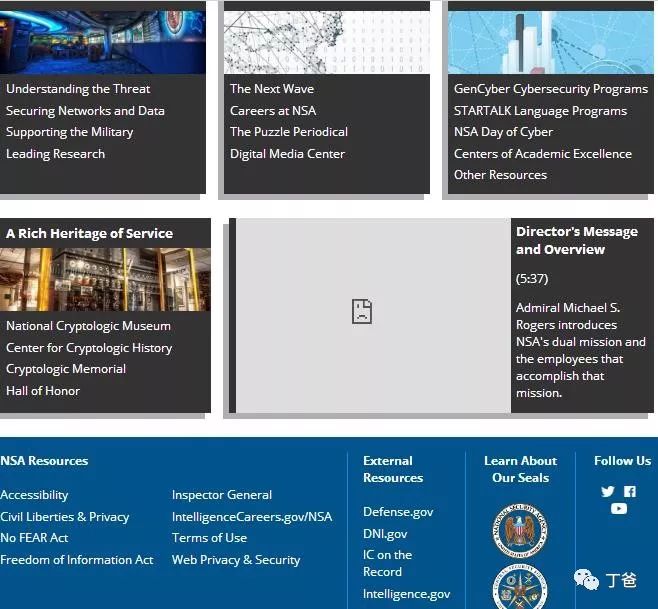
Task: Open the NSA Facebook page icon
Action: (629, 491)
